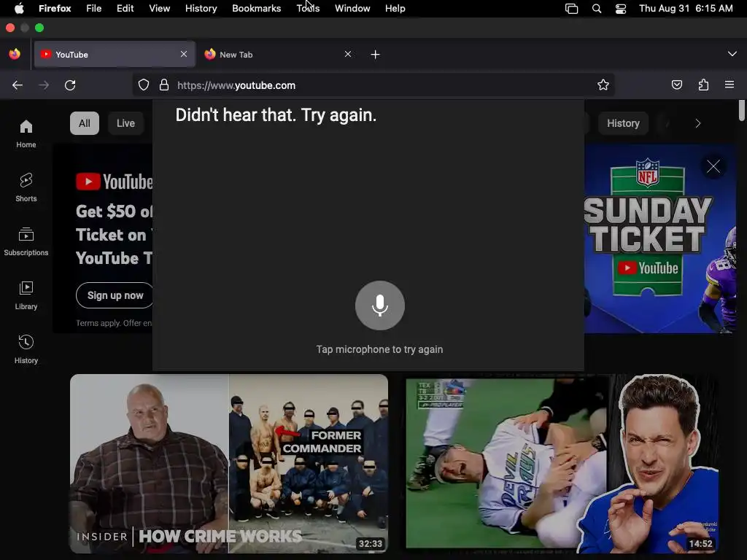Select the Live filter chip
The height and width of the screenshot is (560, 747).
point(125,123)
